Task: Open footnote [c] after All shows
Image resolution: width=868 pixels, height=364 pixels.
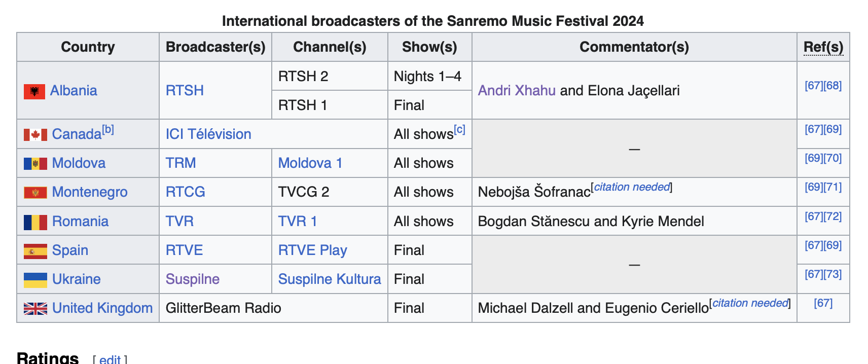Action: click(459, 129)
